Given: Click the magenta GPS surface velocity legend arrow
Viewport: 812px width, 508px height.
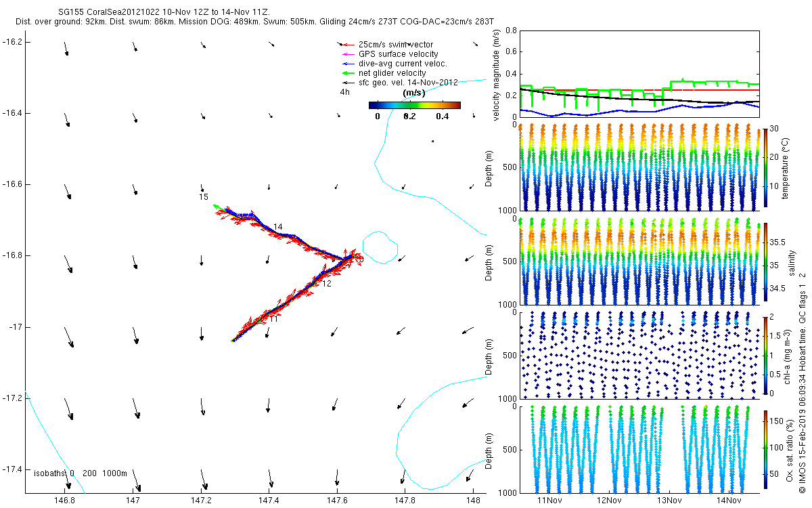Looking at the screenshot, I should pos(346,54).
